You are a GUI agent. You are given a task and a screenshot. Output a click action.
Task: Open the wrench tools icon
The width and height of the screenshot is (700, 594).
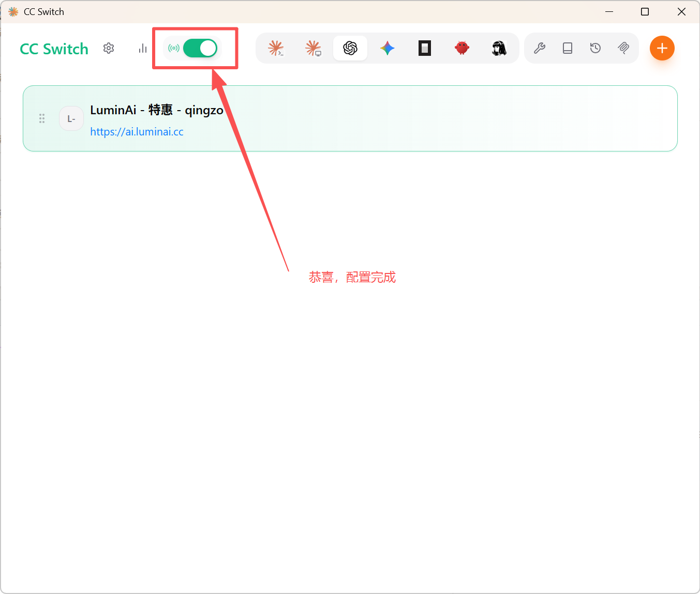click(x=540, y=48)
